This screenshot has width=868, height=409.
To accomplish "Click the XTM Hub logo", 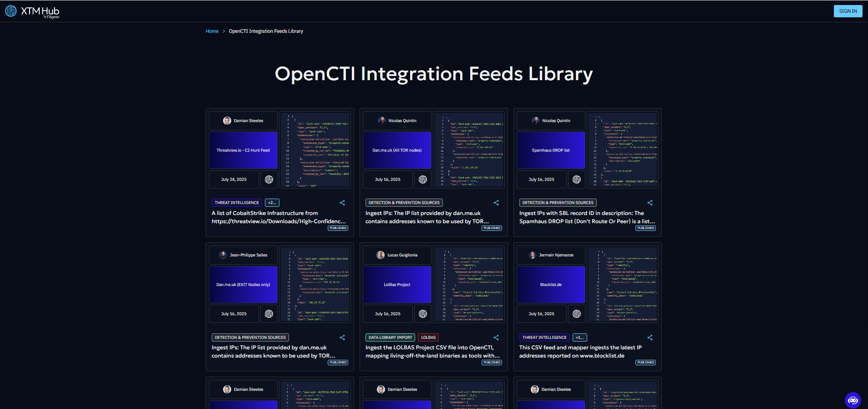I will 32,11.
